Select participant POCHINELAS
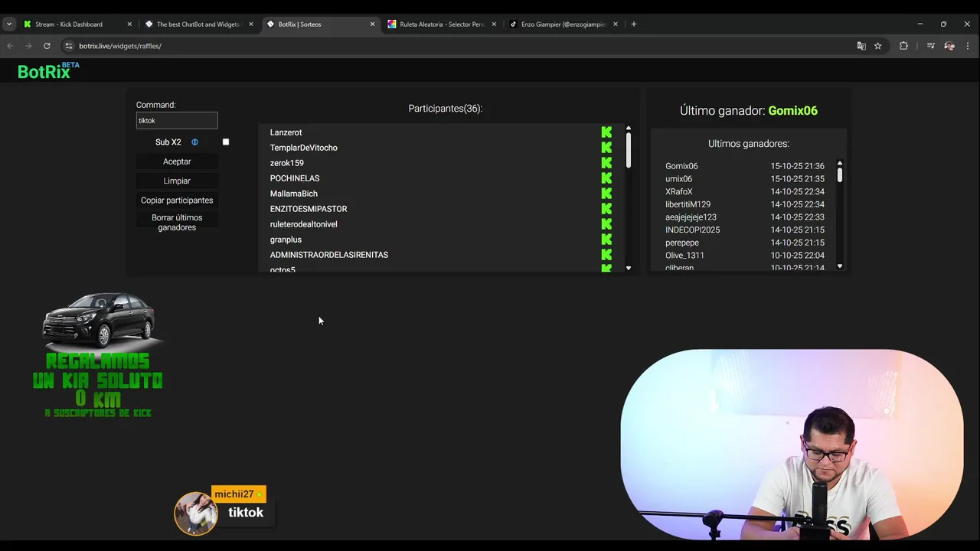Viewport: 980px width, 551px height. point(294,178)
